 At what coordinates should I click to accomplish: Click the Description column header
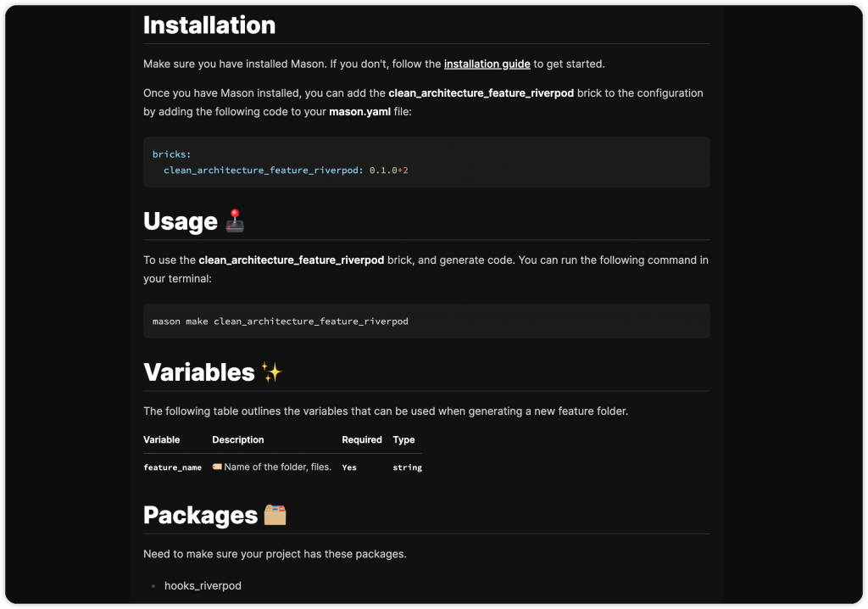(x=238, y=439)
